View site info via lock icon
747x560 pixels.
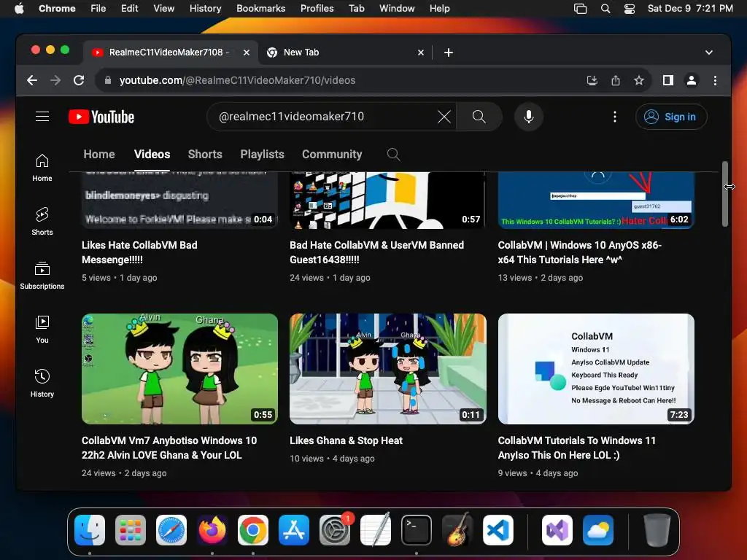pyautogui.click(x=108, y=80)
